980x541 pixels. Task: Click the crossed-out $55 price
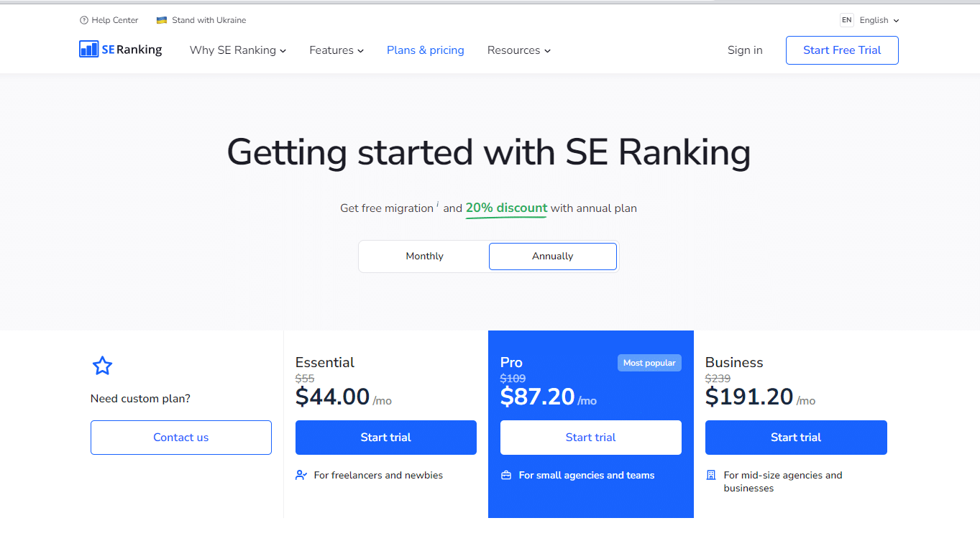[x=305, y=379]
